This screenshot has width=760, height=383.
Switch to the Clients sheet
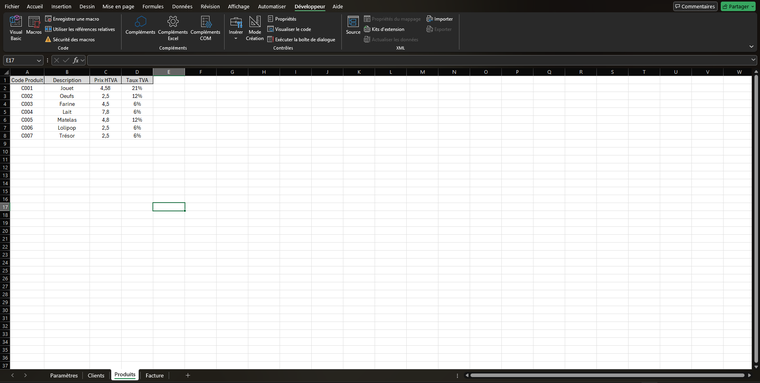click(96, 376)
